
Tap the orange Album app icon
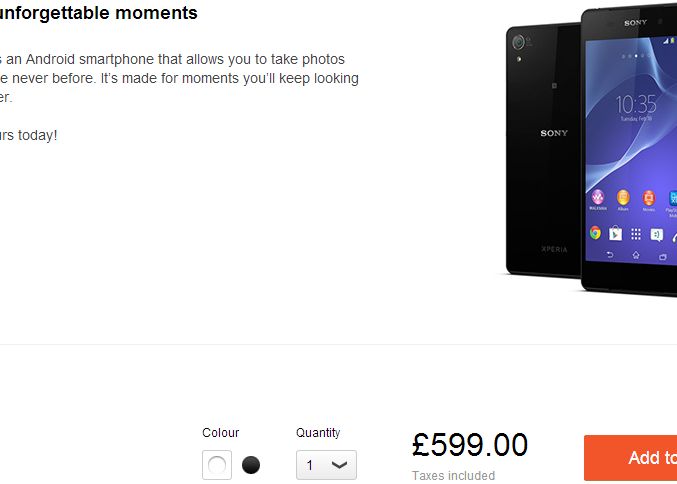[623, 197]
